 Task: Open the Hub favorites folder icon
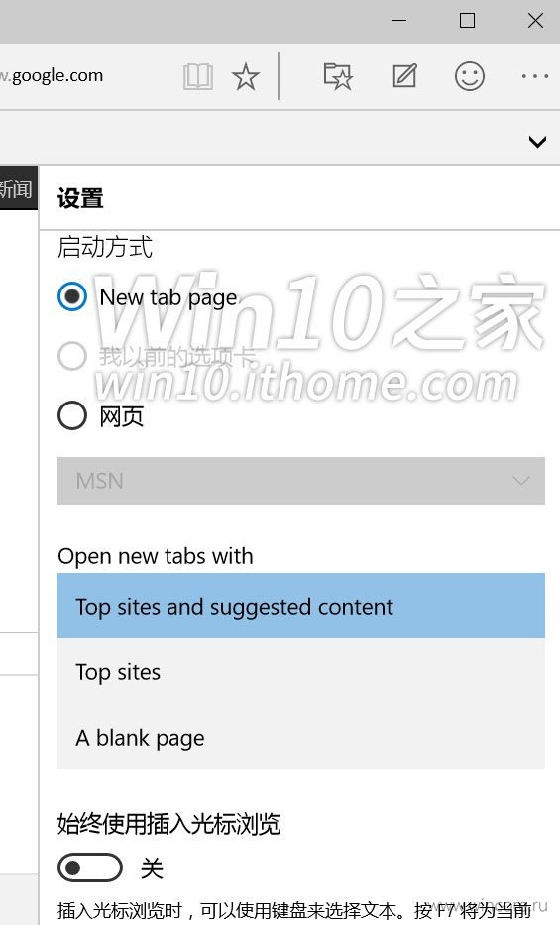(x=338, y=76)
